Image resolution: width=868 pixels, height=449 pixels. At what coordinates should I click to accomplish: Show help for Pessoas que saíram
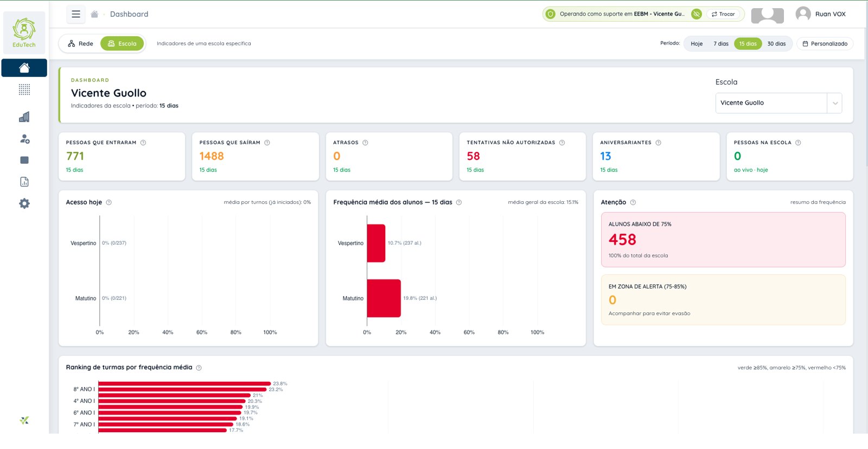pyautogui.click(x=267, y=143)
